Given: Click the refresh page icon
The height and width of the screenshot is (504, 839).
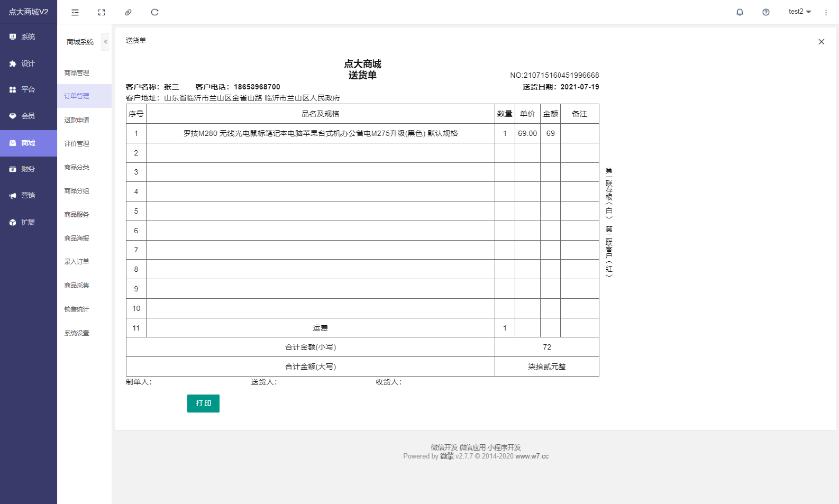Looking at the screenshot, I should coord(154,12).
